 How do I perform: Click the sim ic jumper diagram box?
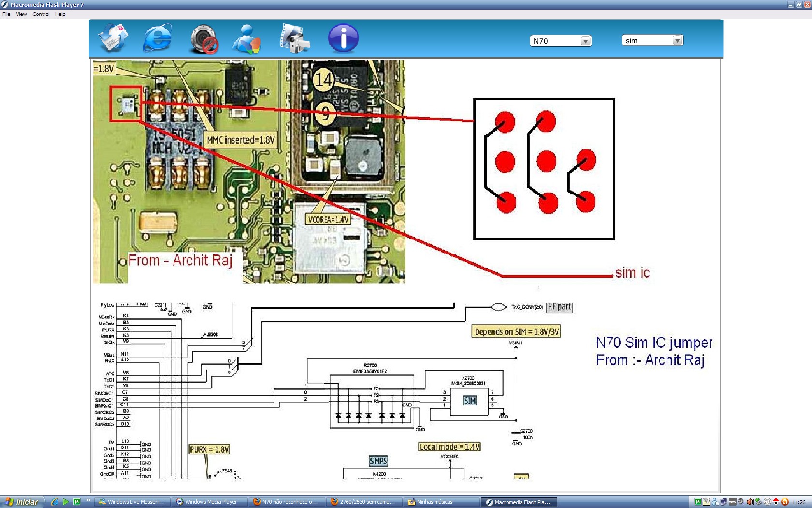pos(544,169)
